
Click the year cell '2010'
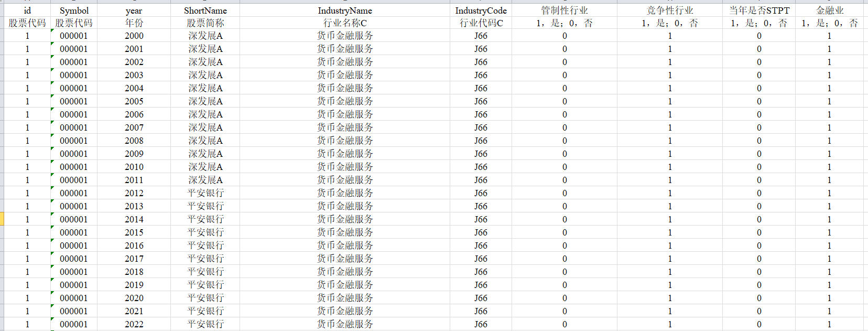coord(134,167)
